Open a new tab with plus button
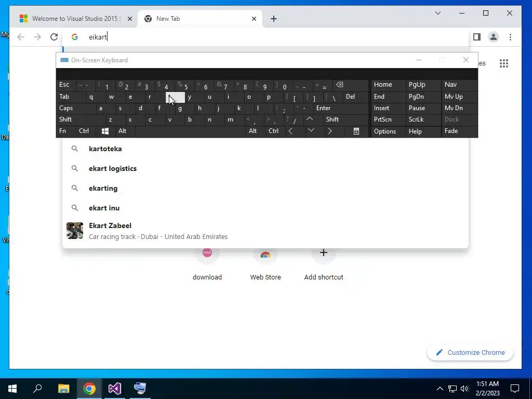532x399 pixels. pyautogui.click(x=274, y=19)
